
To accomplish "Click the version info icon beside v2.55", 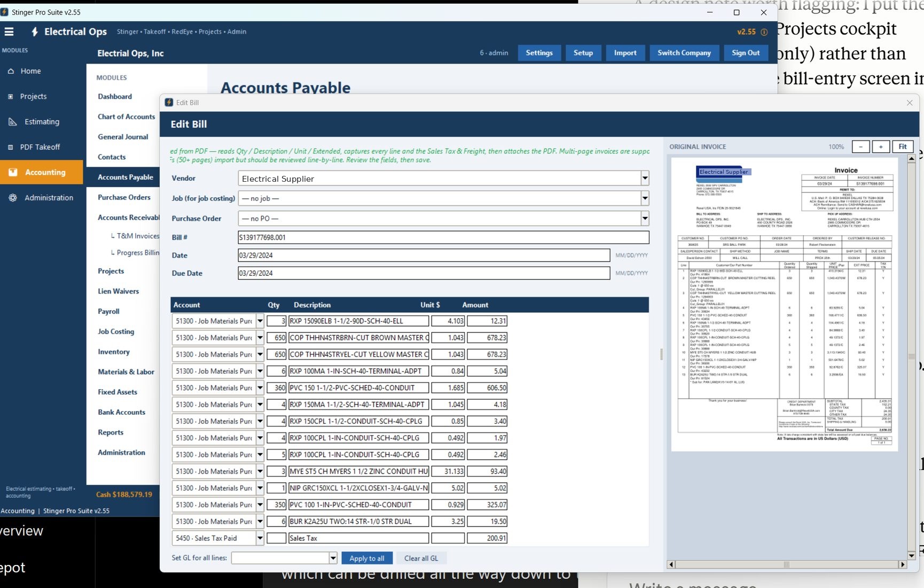I will tap(764, 32).
